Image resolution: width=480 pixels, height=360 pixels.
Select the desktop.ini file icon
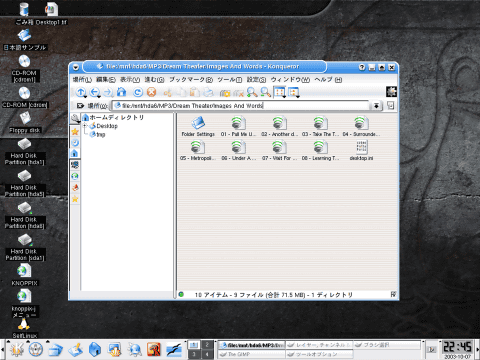point(361,151)
